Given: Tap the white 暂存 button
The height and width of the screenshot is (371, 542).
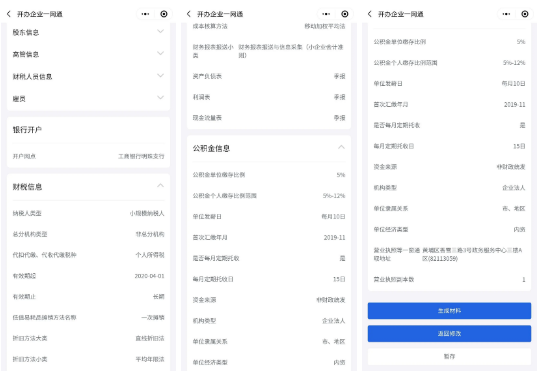Looking at the screenshot, I should (x=449, y=356).
